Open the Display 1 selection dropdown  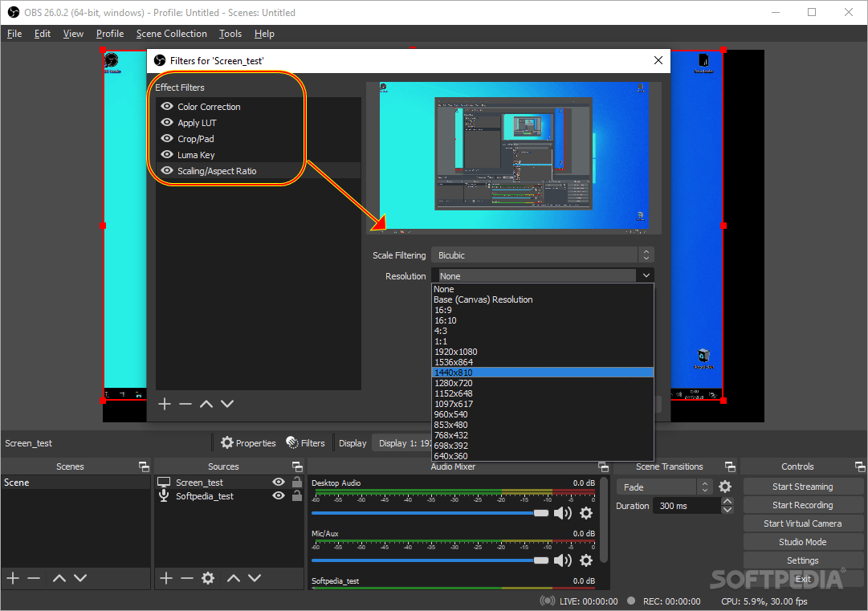click(402, 443)
